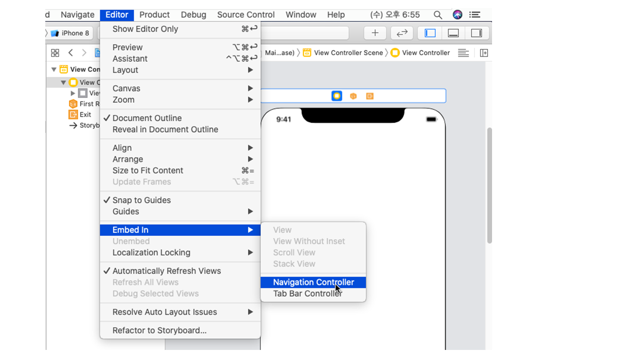Select Navigation Controller from Embed In
Image resolution: width=644 pixels, height=362 pixels.
pyautogui.click(x=313, y=283)
